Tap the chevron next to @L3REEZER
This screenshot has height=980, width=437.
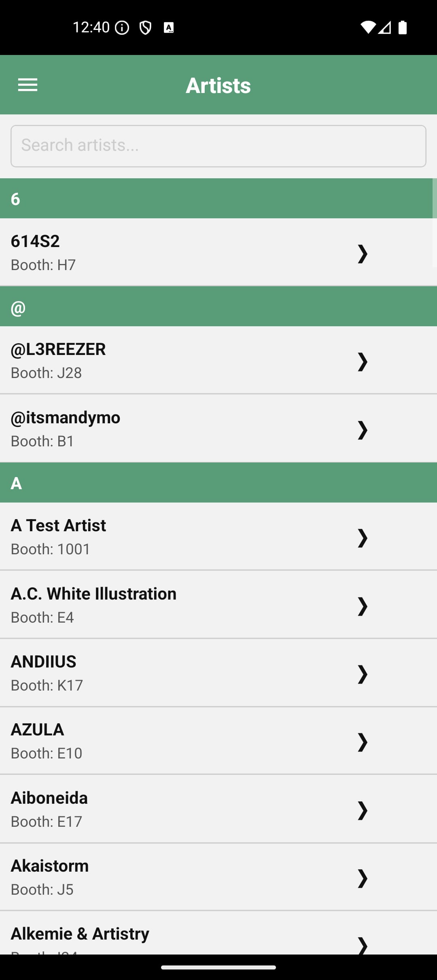coord(362,361)
